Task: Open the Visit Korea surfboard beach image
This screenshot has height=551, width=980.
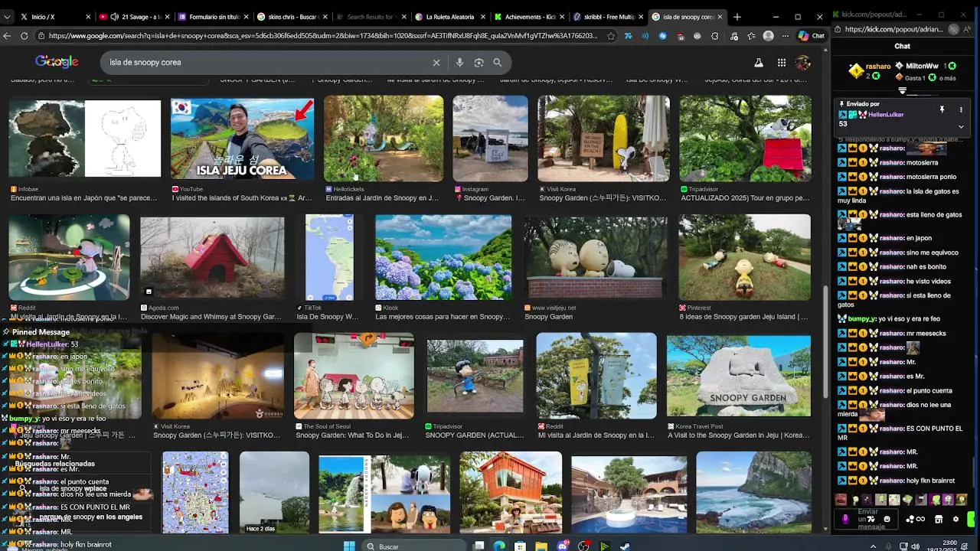Action: tap(603, 139)
